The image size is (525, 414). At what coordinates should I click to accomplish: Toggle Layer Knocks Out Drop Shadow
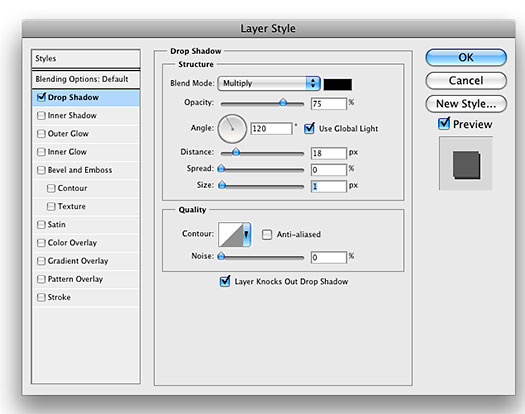225,281
